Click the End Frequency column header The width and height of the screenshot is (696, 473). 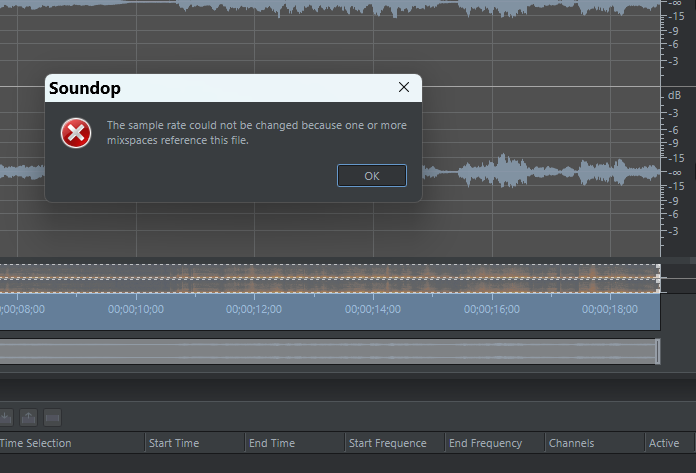click(x=495, y=443)
